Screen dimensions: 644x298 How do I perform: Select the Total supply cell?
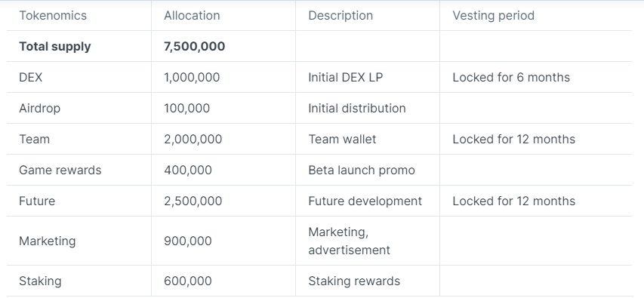tap(54, 46)
